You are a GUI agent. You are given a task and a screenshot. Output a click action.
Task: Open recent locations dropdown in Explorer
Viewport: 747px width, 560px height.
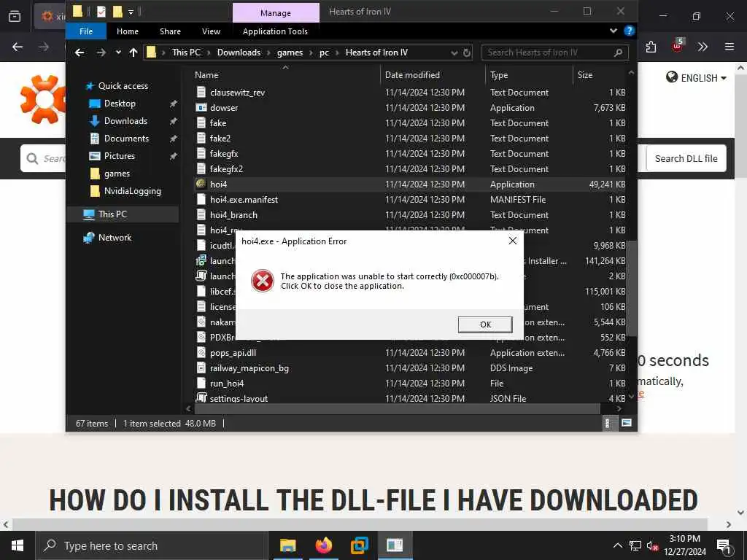click(118, 52)
